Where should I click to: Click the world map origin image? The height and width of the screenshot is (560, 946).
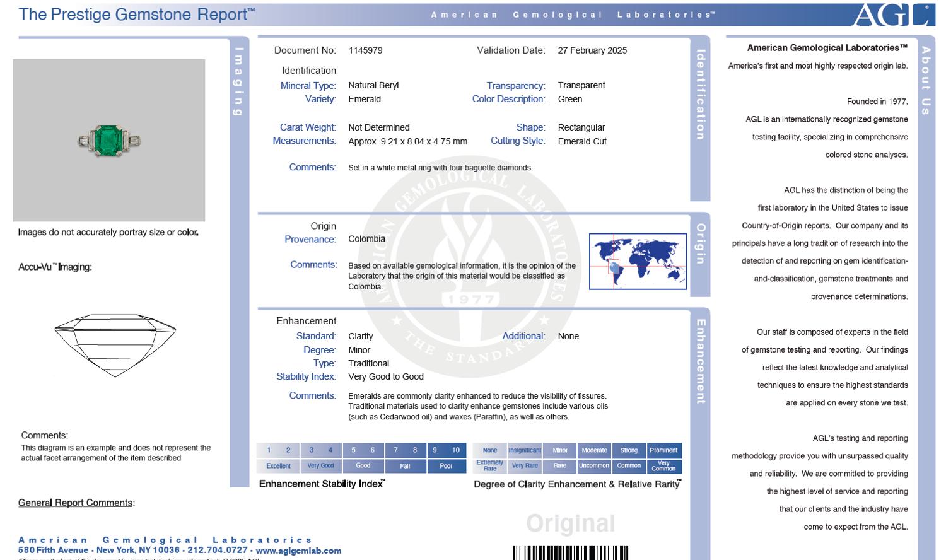click(x=638, y=261)
